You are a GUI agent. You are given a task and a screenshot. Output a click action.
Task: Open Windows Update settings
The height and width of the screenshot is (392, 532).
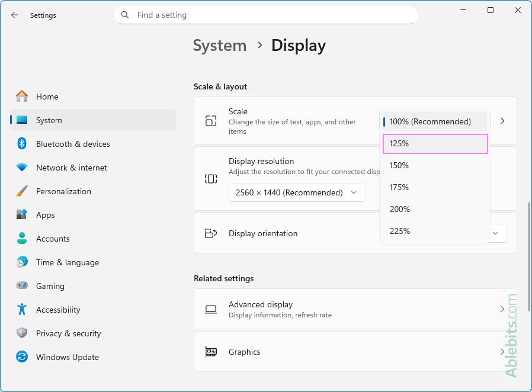click(93, 357)
